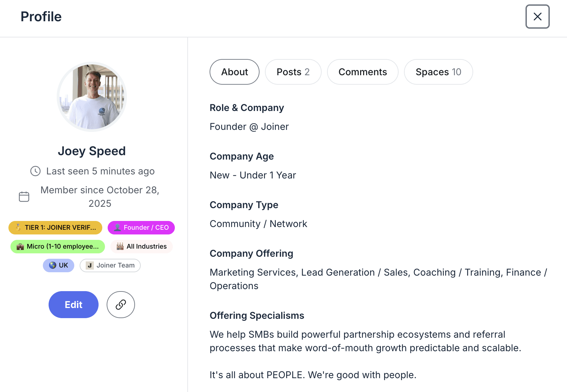Click the briefcase icon on Micro badge

[20, 247]
